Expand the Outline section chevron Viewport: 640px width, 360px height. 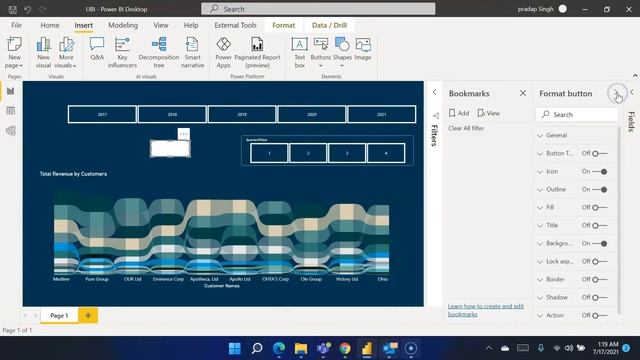pyautogui.click(x=540, y=190)
